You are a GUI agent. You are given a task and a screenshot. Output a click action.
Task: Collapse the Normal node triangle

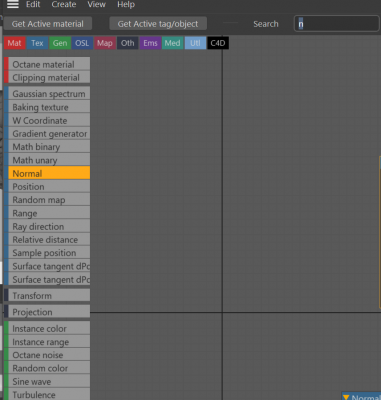(x=346, y=397)
